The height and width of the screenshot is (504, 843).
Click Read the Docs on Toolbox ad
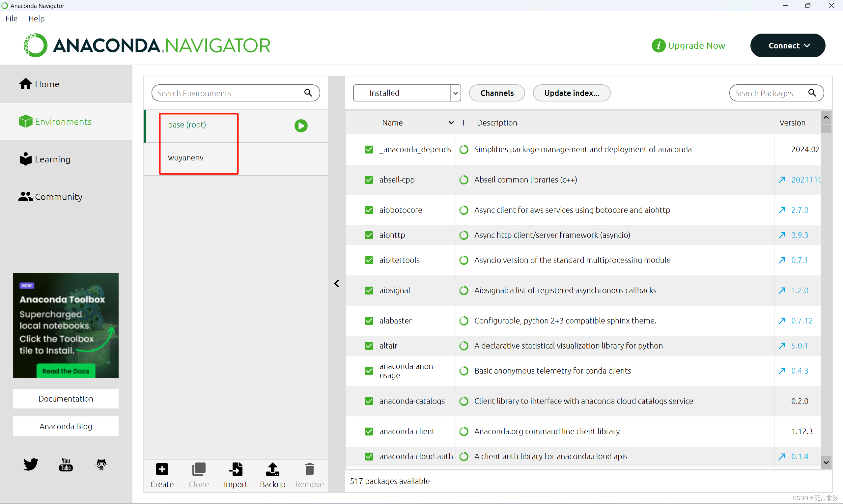pos(66,371)
